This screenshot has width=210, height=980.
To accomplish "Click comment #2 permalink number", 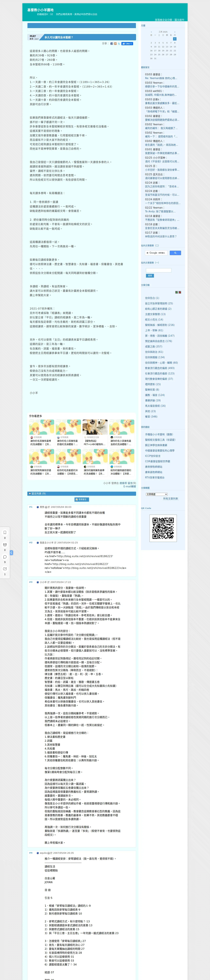I will pos(31,542).
